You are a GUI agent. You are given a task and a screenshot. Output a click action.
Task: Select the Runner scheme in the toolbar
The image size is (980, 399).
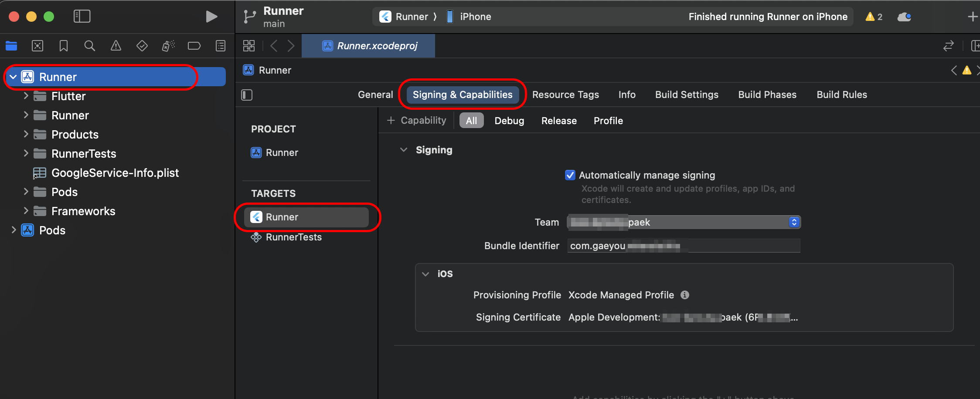404,17
